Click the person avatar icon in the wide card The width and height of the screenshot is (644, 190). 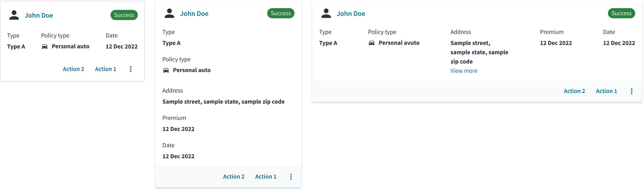click(326, 13)
